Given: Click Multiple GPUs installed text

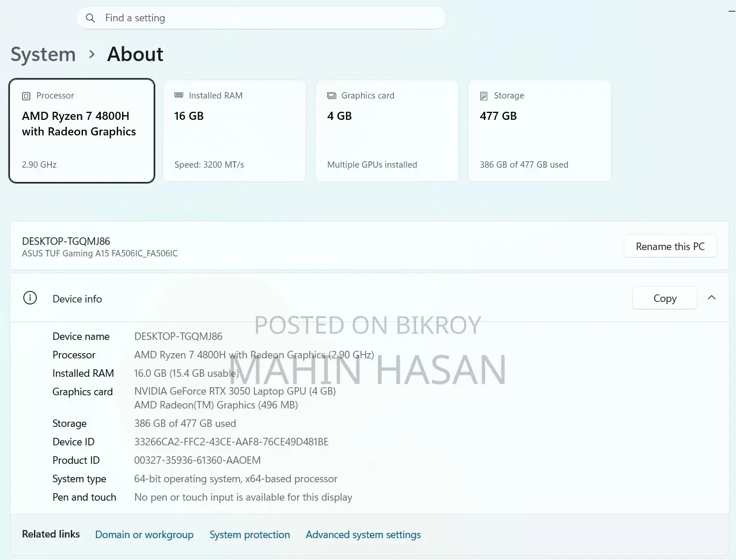Looking at the screenshot, I should tap(372, 165).
